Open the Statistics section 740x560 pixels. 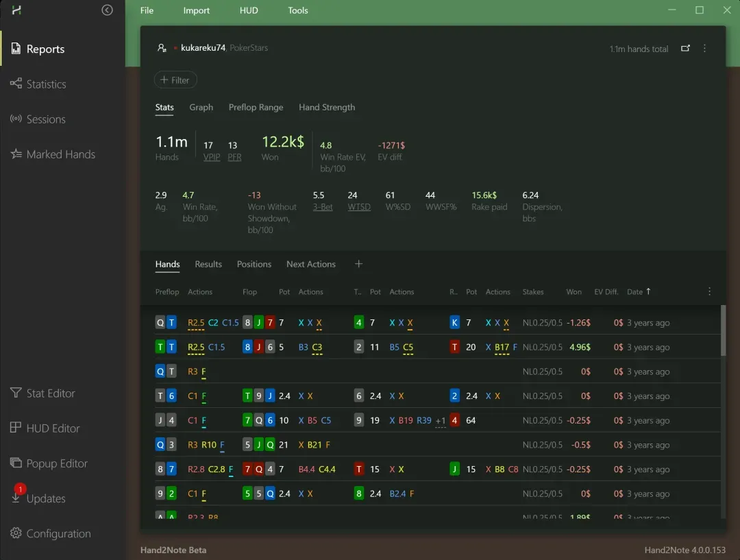(46, 84)
